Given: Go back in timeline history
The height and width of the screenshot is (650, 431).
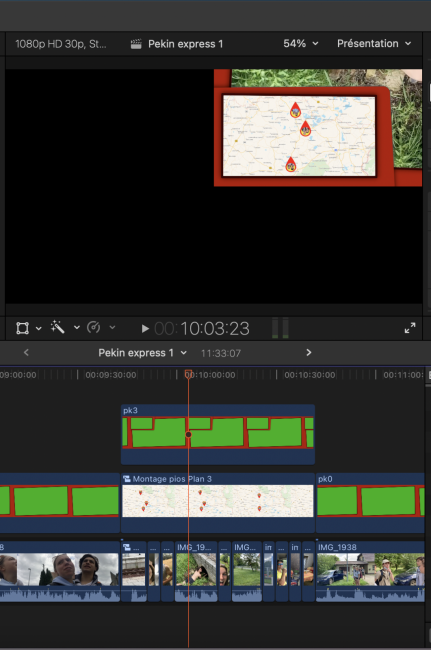Looking at the screenshot, I should point(26,352).
